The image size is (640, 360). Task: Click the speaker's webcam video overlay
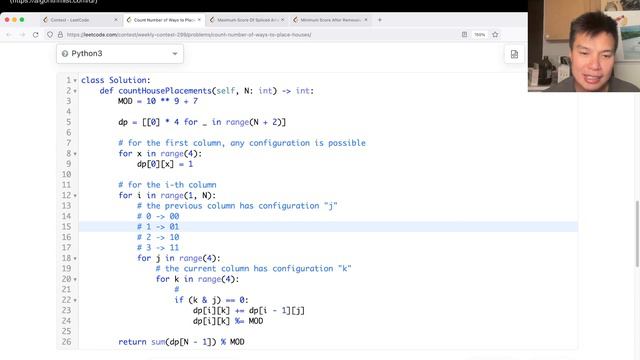[584, 46]
